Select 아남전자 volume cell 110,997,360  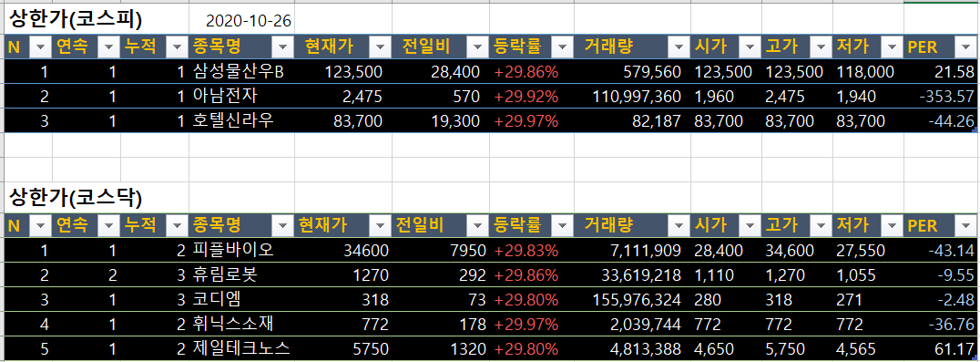pyautogui.click(x=632, y=97)
